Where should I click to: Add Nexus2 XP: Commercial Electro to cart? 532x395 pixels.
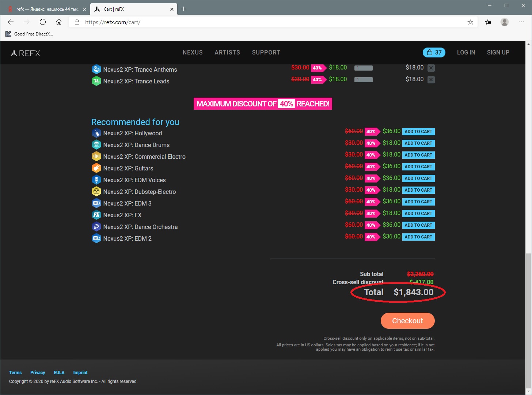[x=418, y=155]
